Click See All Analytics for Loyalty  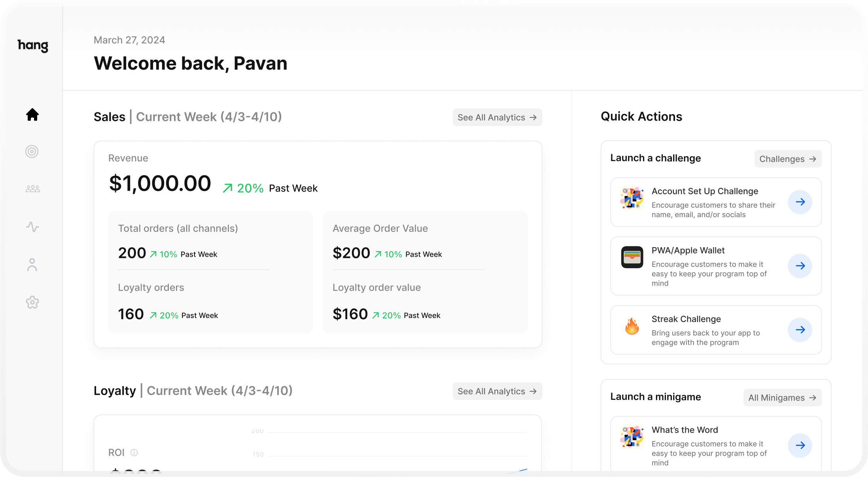[x=497, y=391]
